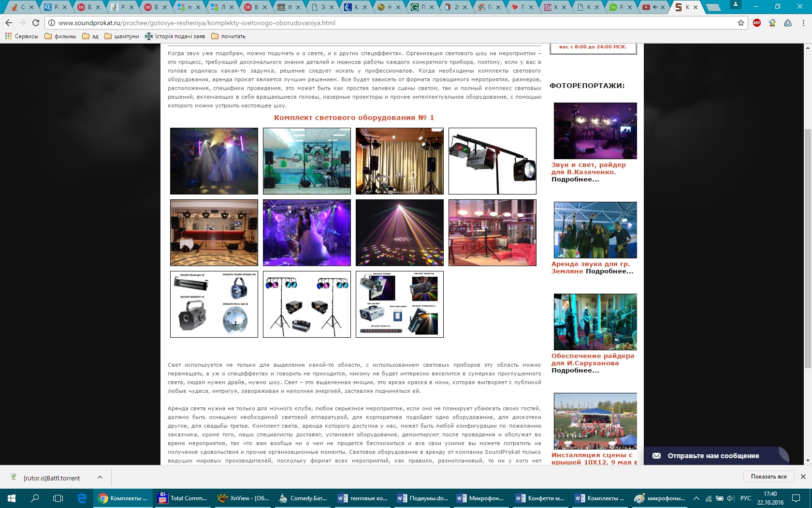This screenshot has height=508, width=812.
Task: Open Звук и свет, райдер для В.Казаченко link
Action: pos(589,168)
